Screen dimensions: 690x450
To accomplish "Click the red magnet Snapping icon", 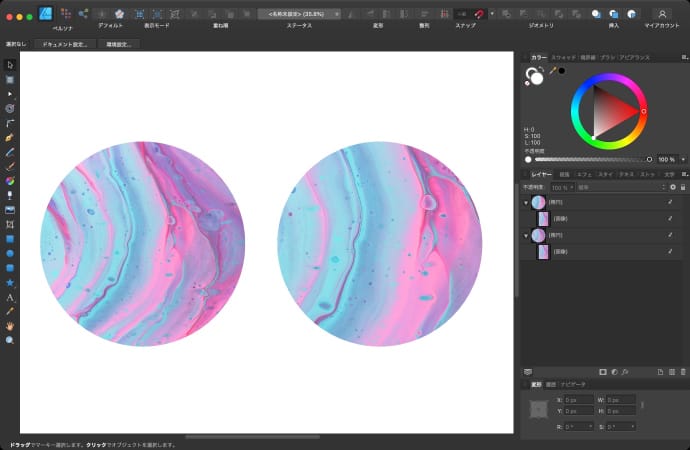I will click(479, 14).
